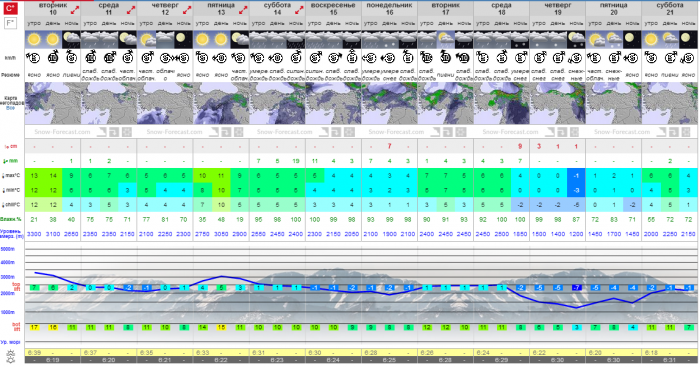Click the yellow bottom lift temperature 17
700x367 pixels.
34,327
